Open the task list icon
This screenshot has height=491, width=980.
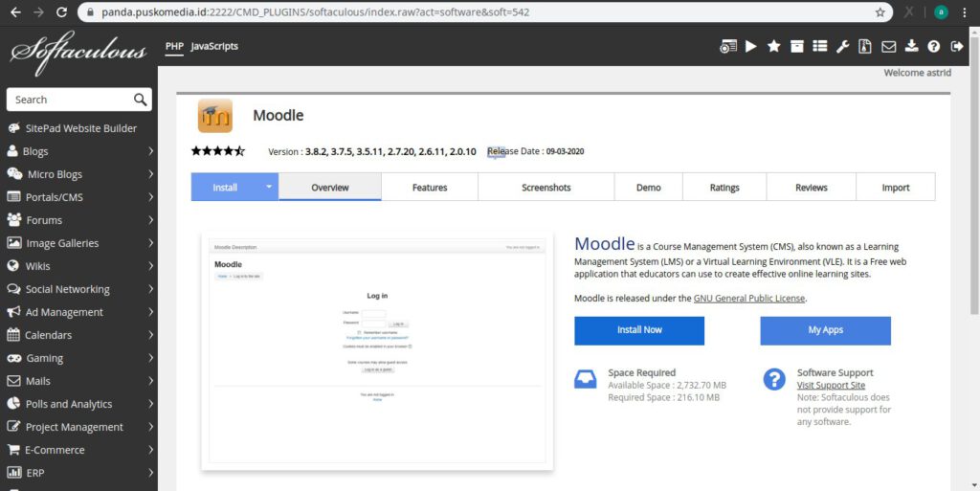[x=820, y=46]
